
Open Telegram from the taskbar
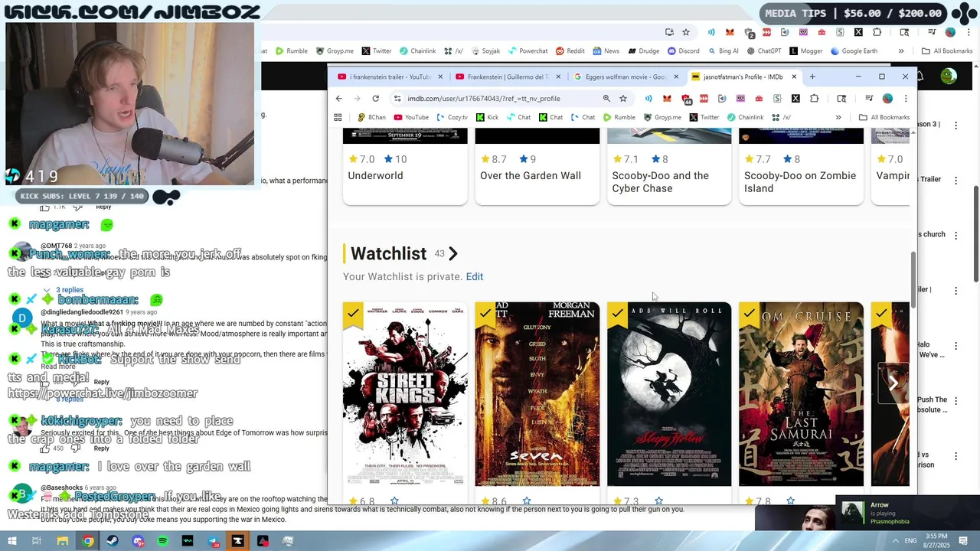click(x=213, y=541)
